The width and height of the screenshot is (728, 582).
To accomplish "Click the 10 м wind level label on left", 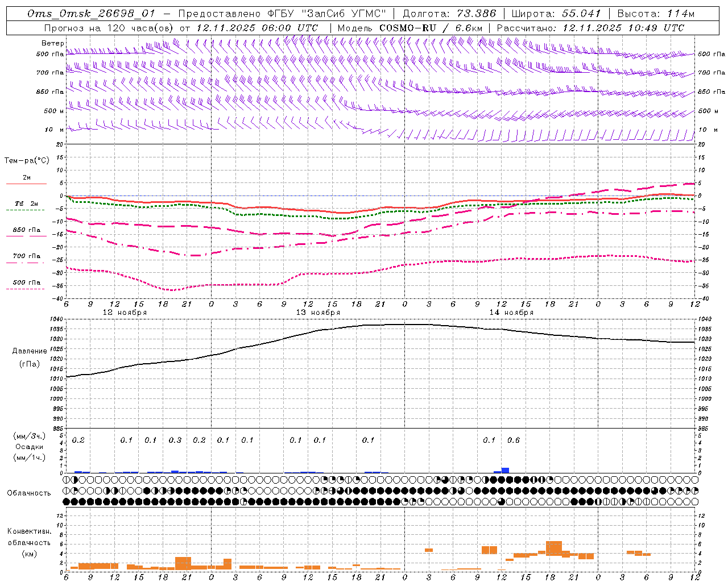I will [54, 130].
